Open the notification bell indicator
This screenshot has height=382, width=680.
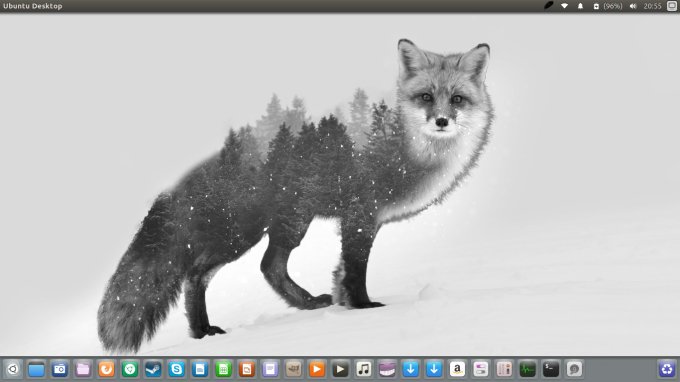tap(580, 6)
